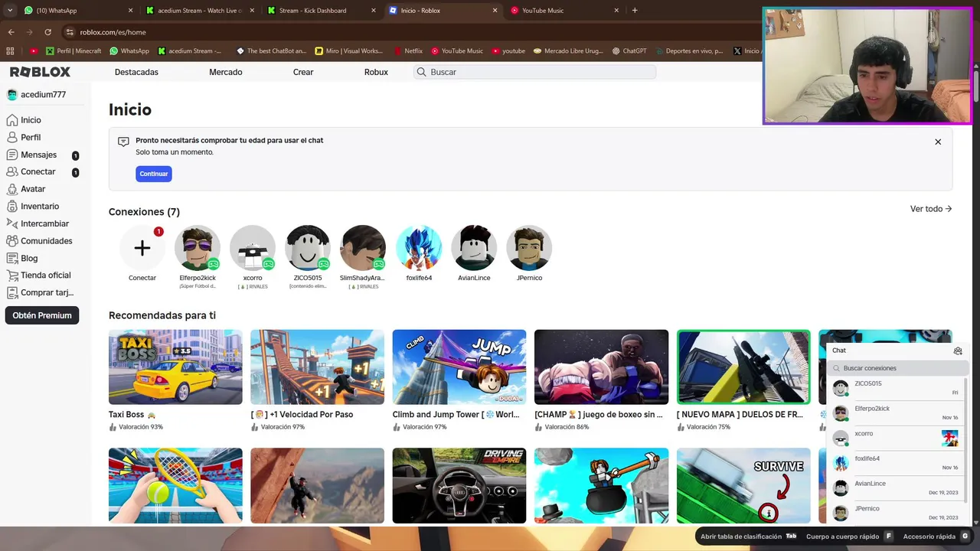Image resolution: width=980 pixels, height=551 pixels.
Task: Click the Buscar conexiones chat field
Action: 897,368
